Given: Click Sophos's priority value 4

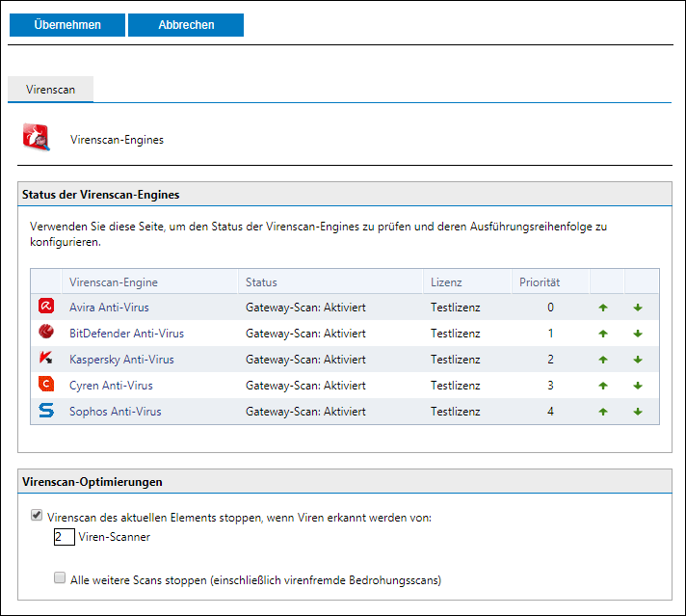Looking at the screenshot, I should click(x=550, y=412).
